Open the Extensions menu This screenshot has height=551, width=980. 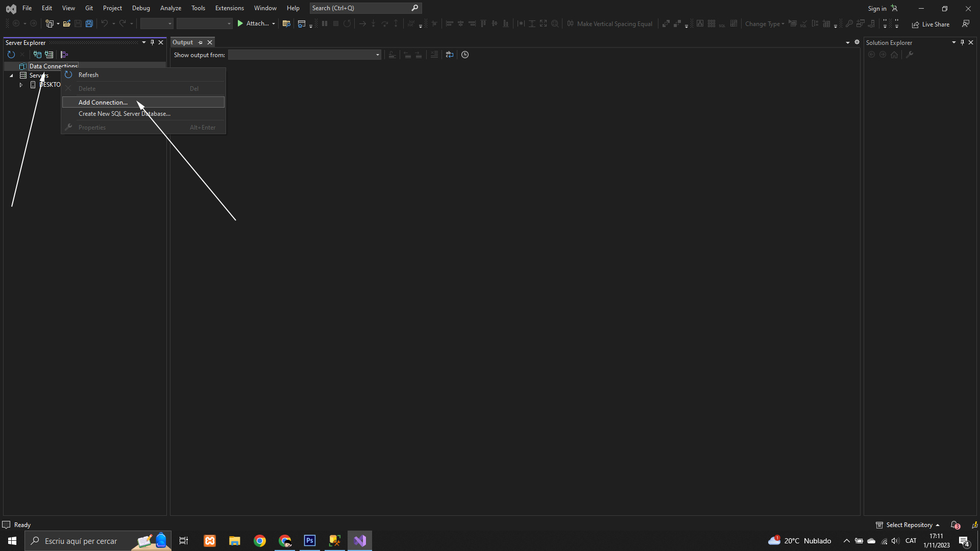click(x=229, y=8)
